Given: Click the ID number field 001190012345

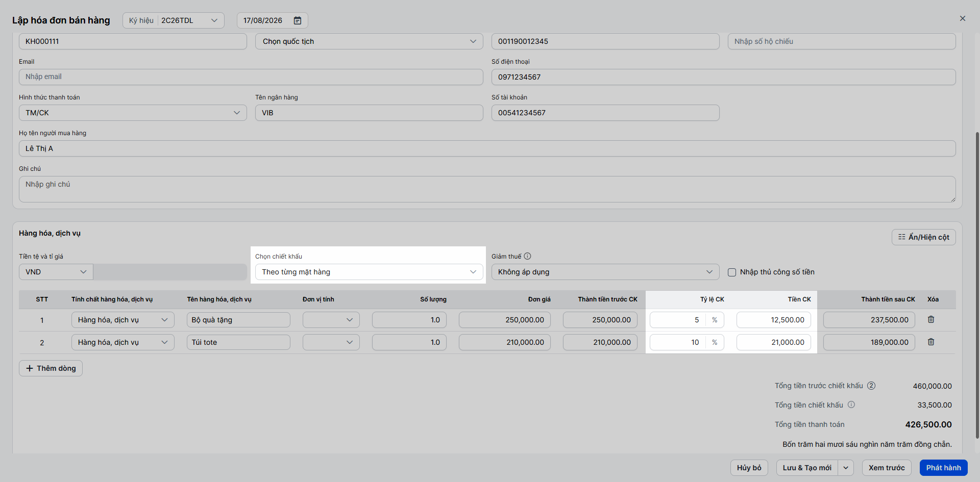Looking at the screenshot, I should coord(605,41).
